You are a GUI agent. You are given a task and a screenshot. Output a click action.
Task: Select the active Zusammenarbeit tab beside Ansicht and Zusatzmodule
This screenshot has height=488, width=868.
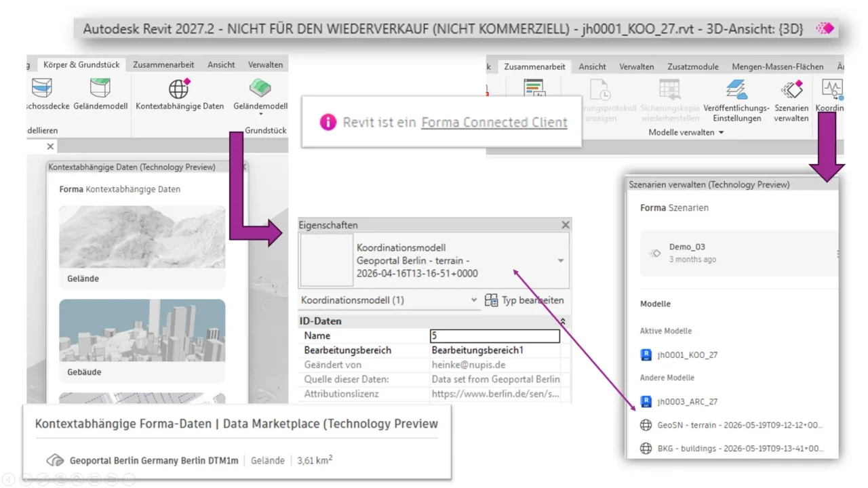[x=534, y=66]
